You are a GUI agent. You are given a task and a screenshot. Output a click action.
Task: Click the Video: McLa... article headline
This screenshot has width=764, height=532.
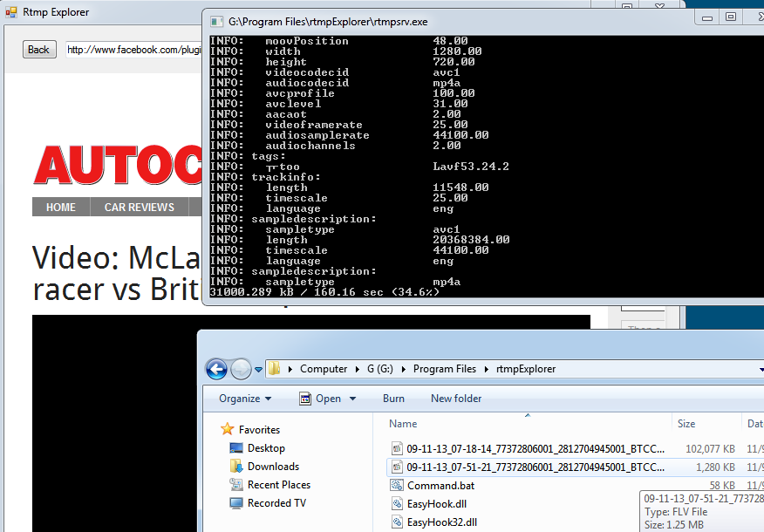pos(117,273)
